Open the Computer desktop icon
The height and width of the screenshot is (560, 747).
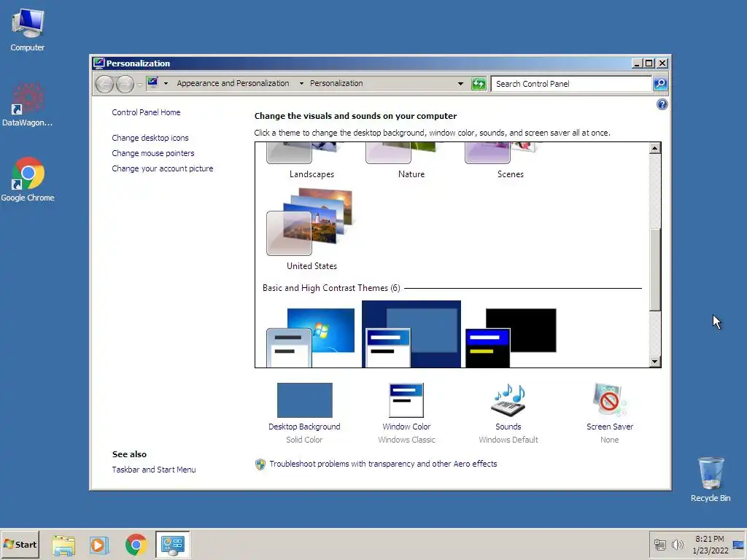(x=28, y=30)
